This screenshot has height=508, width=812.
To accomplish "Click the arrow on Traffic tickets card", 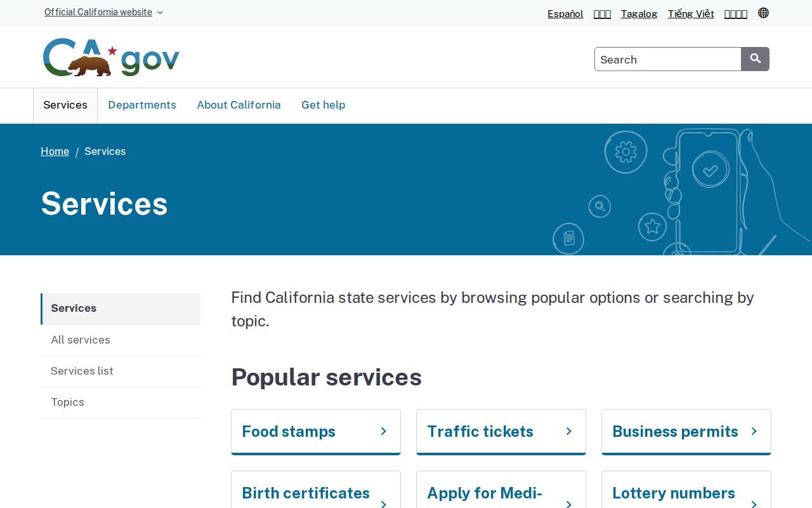I will [x=568, y=431].
